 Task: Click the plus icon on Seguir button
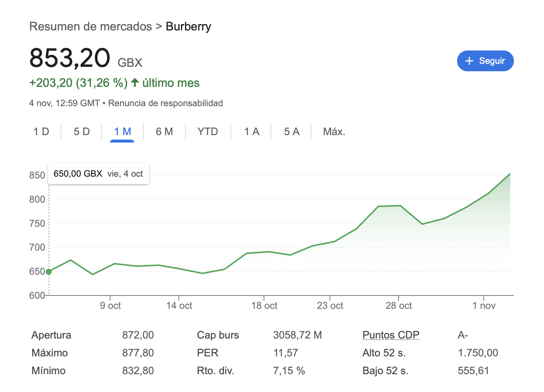(469, 61)
